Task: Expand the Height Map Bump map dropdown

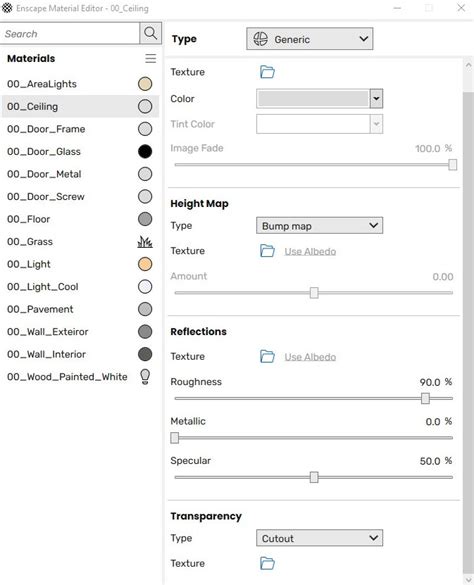Action: coord(319,226)
